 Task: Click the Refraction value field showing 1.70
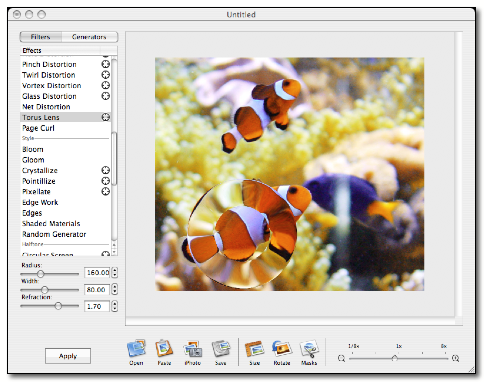point(97,306)
